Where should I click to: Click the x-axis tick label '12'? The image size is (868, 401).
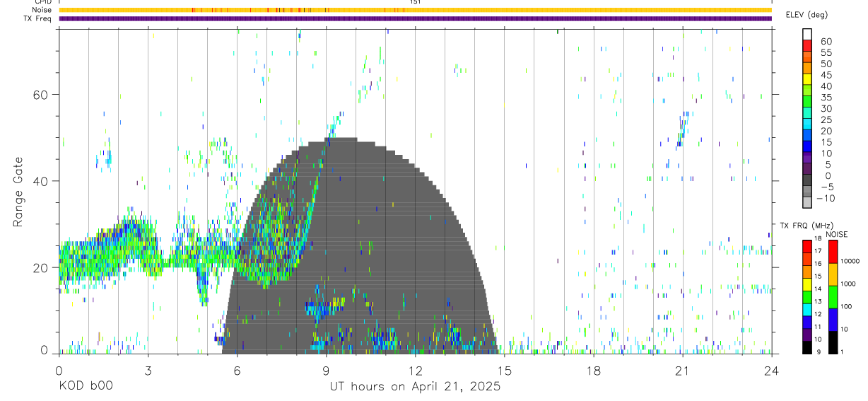[415, 371]
